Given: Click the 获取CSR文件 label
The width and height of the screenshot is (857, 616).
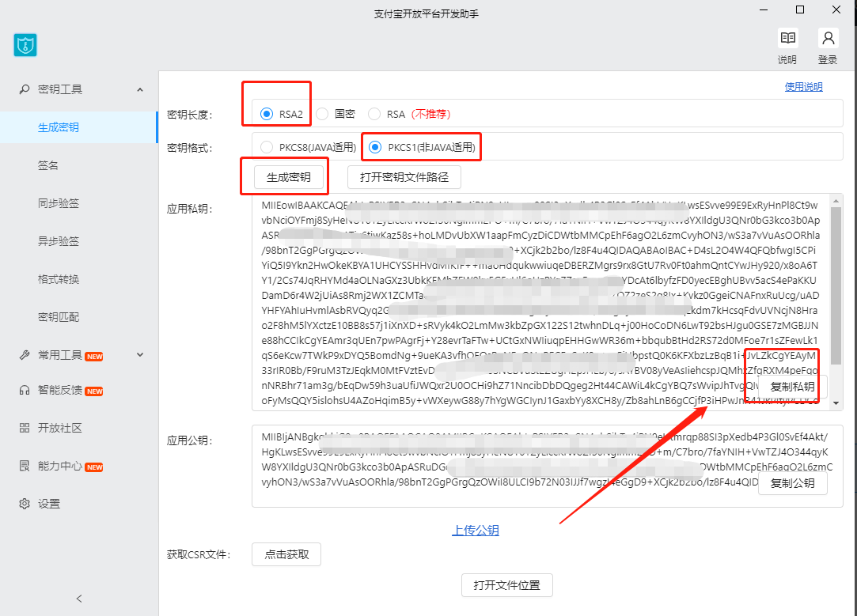Looking at the screenshot, I should pos(199,555).
